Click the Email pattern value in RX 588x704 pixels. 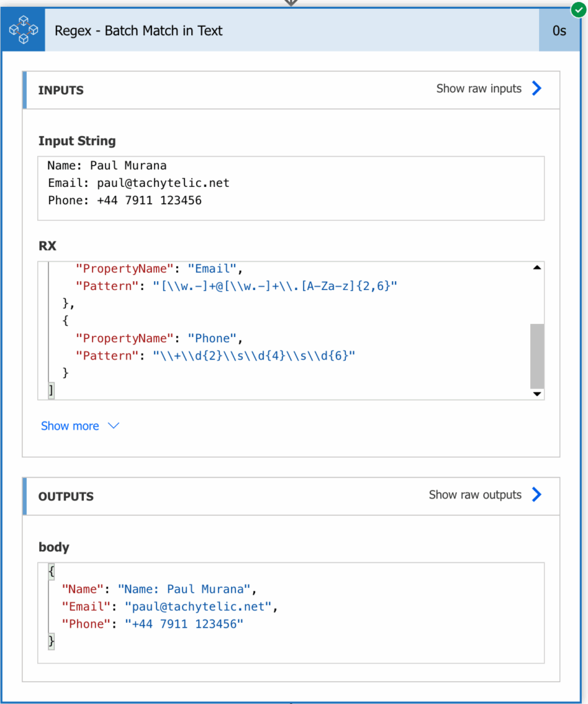click(x=275, y=286)
